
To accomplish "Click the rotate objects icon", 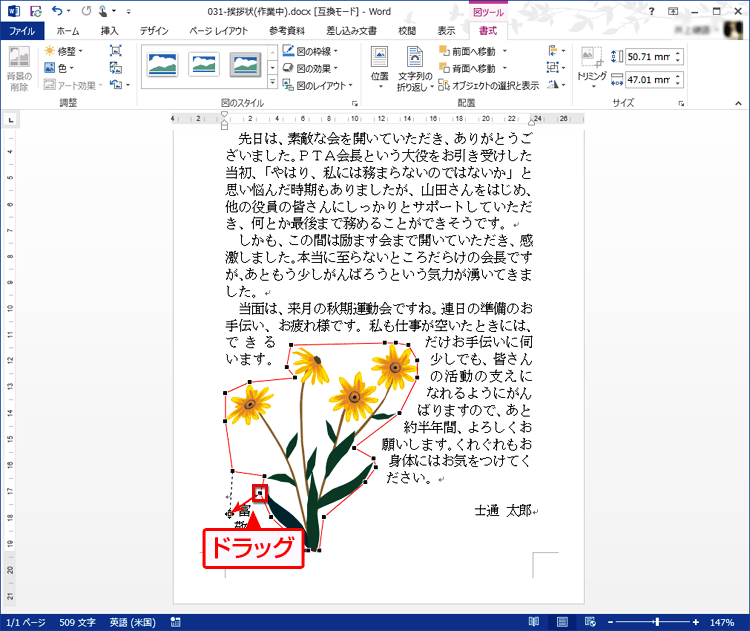I will [553, 85].
